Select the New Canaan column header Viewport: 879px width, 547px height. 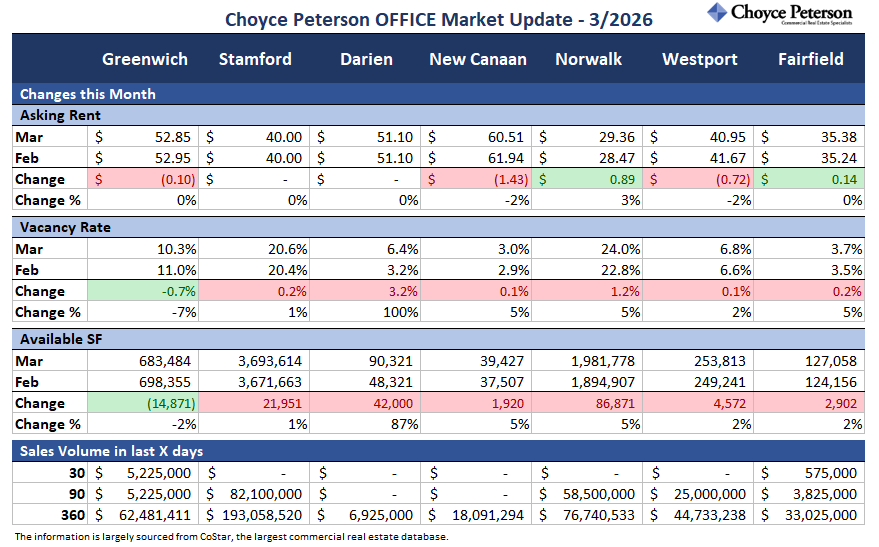click(478, 59)
